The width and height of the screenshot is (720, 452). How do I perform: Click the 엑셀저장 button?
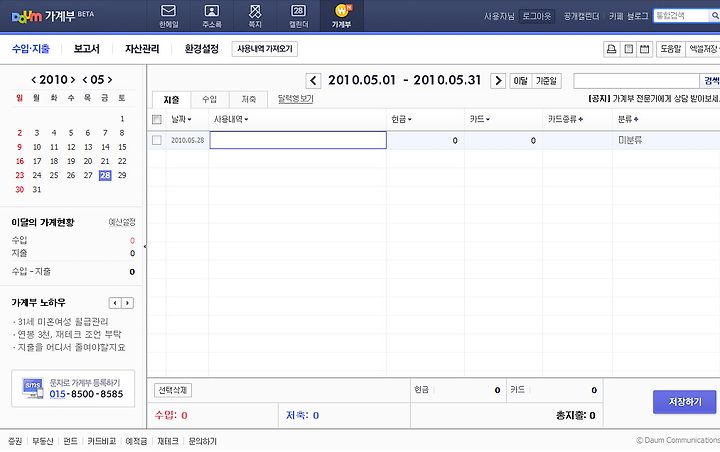[x=703, y=49]
